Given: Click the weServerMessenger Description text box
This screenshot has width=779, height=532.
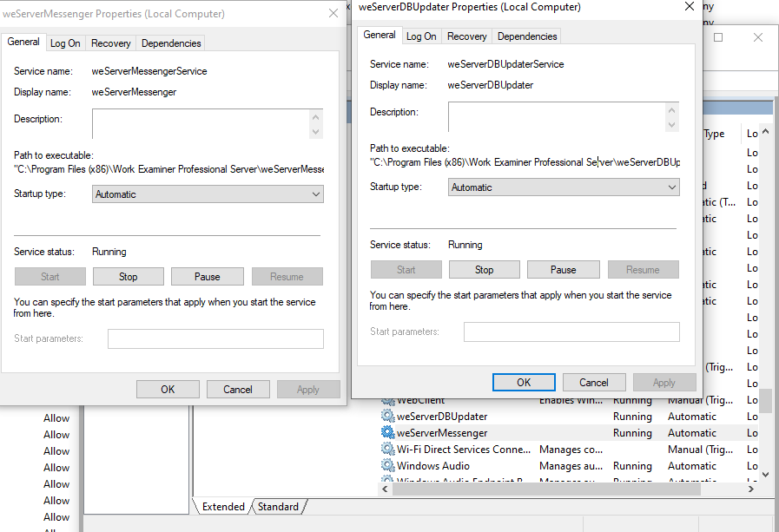Looking at the screenshot, I should (x=201, y=123).
